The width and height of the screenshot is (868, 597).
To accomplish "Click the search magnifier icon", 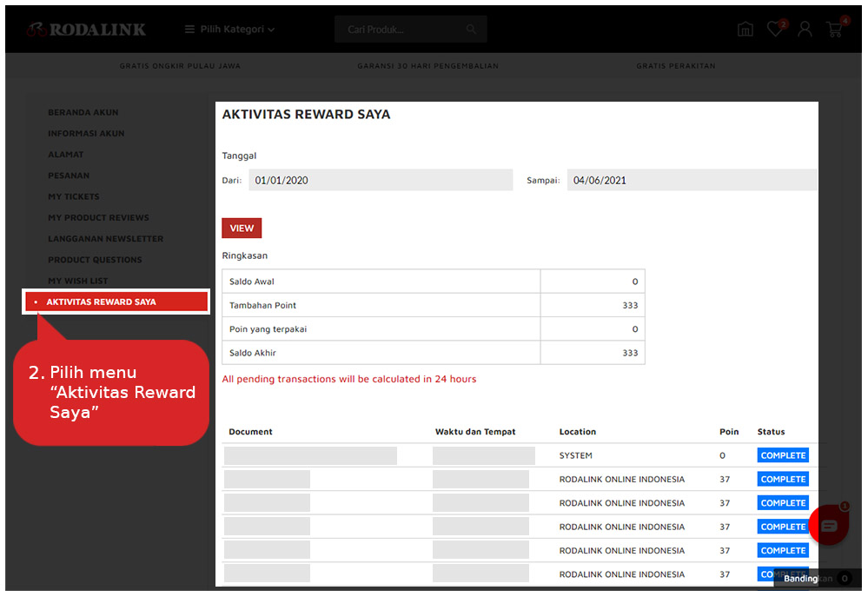I will pos(471,30).
